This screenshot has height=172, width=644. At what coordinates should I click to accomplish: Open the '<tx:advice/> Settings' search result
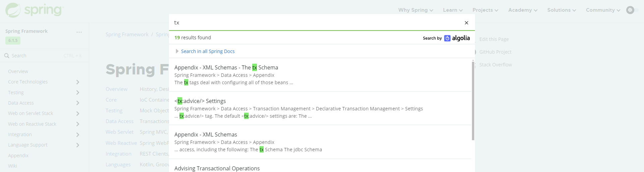pyautogui.click(x=200, y=101)
